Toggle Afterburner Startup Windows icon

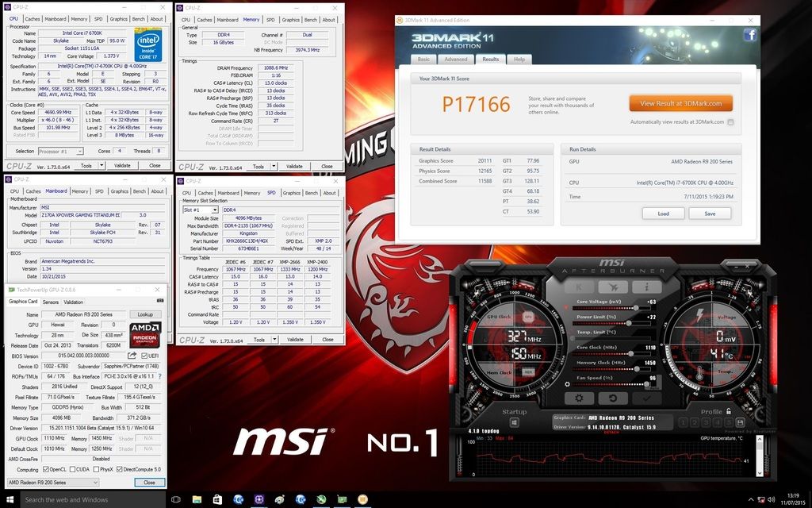(514, 423)
